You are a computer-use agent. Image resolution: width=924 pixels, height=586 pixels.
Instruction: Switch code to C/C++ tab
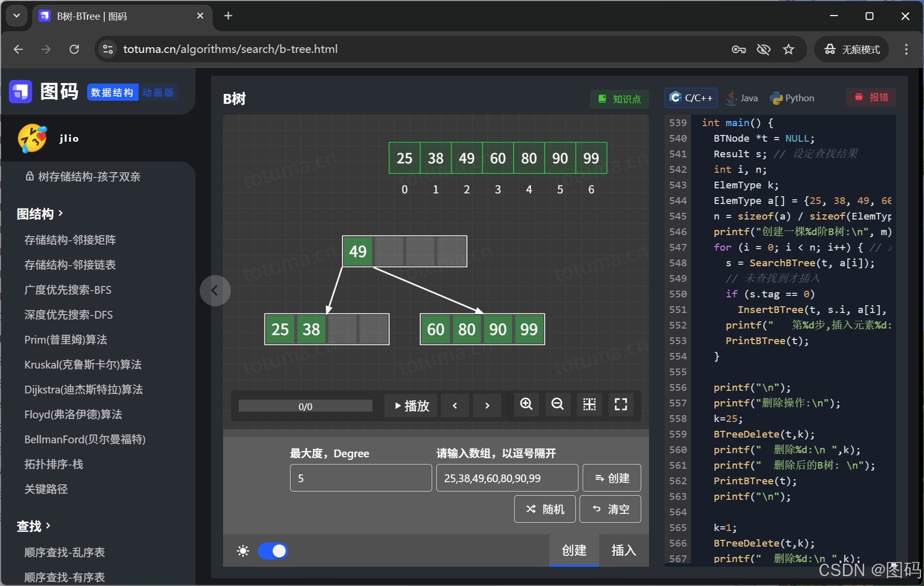[691, 98]
